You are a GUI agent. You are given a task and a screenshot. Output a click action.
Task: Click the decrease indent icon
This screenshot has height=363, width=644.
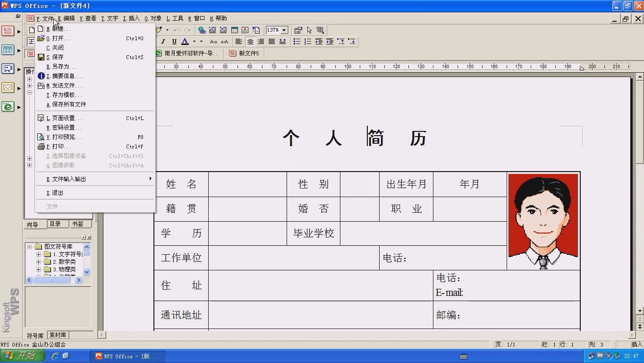(x=319, y=42)
